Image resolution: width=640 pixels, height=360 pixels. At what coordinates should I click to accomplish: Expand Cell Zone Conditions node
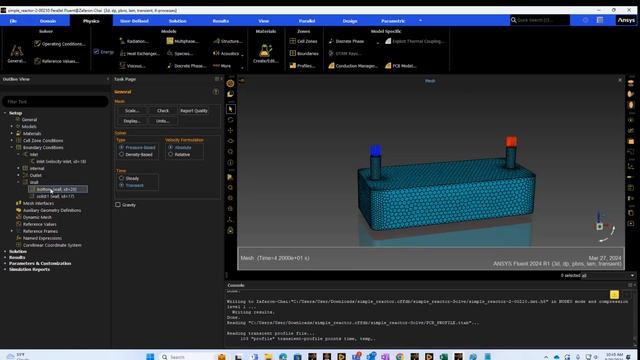[12, 140]
